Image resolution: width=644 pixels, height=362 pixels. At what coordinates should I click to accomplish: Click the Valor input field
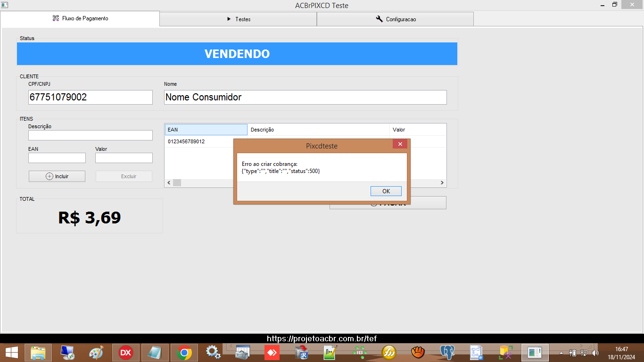tap(124, 158)
